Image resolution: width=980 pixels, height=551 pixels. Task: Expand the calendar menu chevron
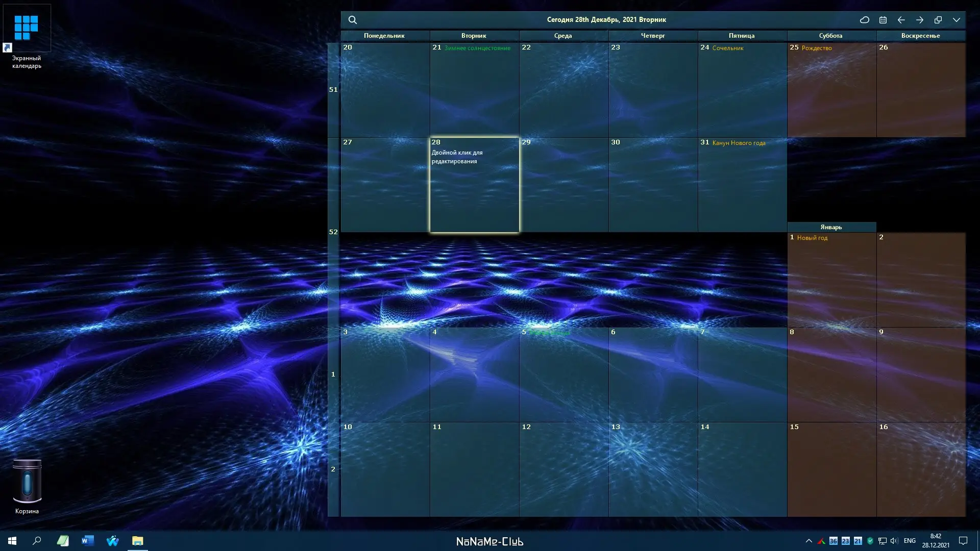point(956,20)
